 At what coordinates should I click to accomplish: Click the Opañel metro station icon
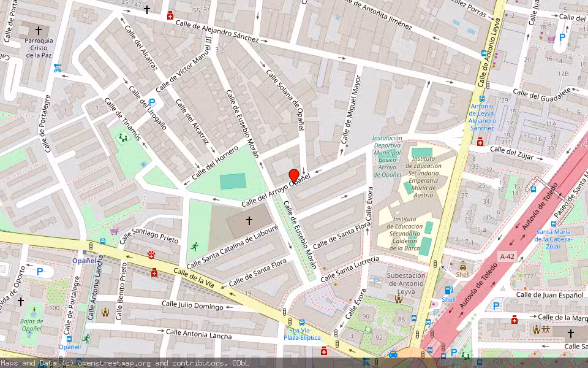[x=85, y=253]
